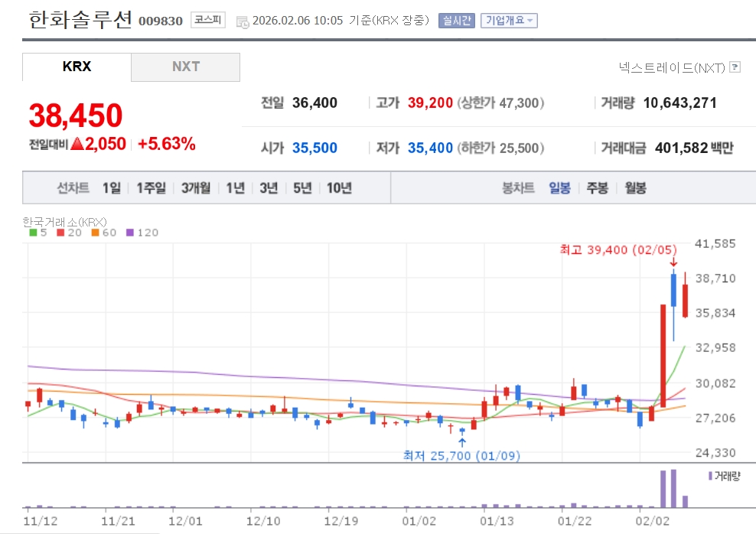Click the purple 120-day moving average swatch

click(129, 233)
